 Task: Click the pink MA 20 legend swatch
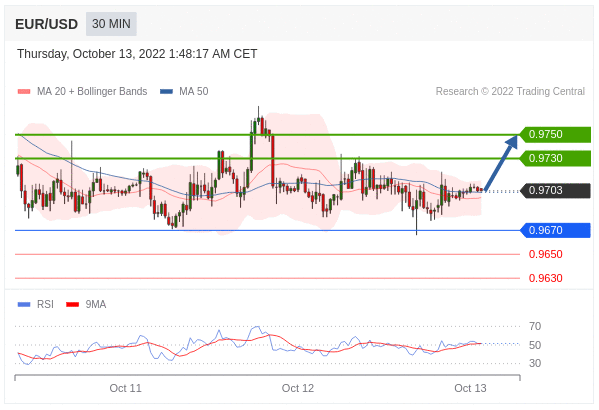24,92
